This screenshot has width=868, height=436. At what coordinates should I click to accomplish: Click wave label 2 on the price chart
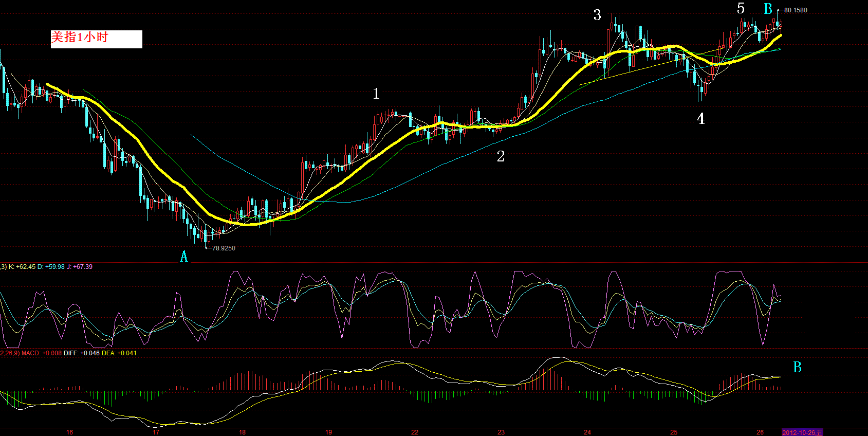501,156
